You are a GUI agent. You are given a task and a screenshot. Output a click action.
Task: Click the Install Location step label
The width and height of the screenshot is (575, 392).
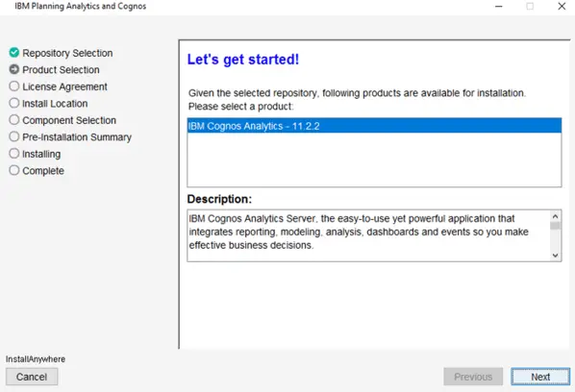[x=55, y=104]
